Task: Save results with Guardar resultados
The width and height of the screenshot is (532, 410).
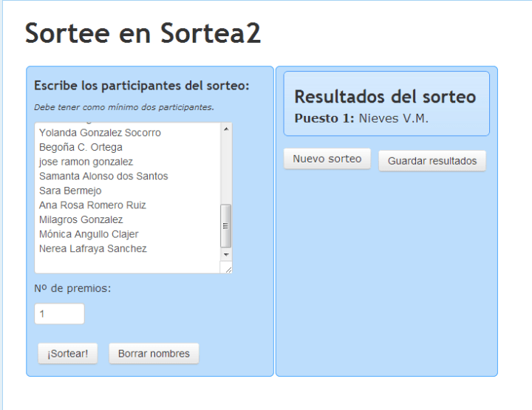Action: click(432, 161)
